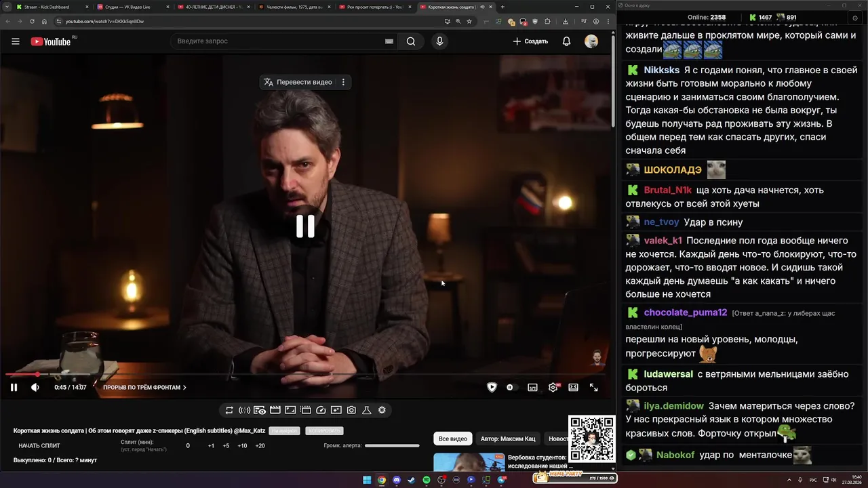Go to the YouTube home logo

pyautogui.click(x=51, y=41)
